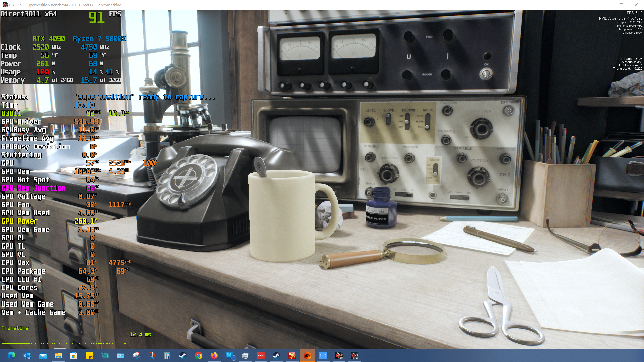Open the Sticky Notes taskbar icon
This screenshot has width=644, height=362.
[x=89, y=356]
